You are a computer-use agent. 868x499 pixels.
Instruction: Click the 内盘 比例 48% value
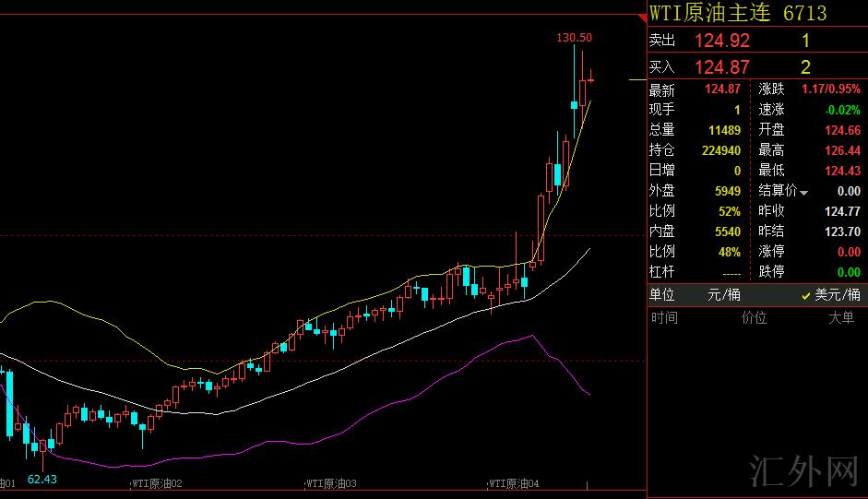tap(729, 252)
